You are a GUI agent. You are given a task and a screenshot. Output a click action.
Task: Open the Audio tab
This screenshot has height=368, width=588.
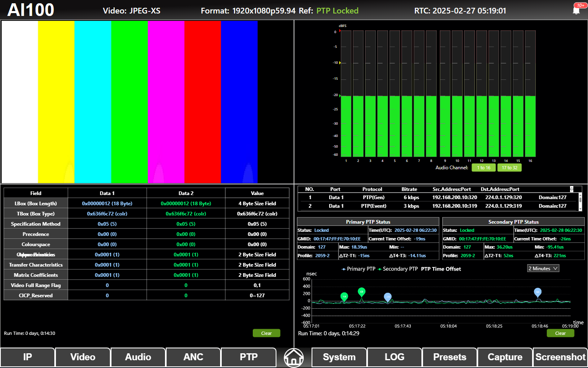click(138, 357)
